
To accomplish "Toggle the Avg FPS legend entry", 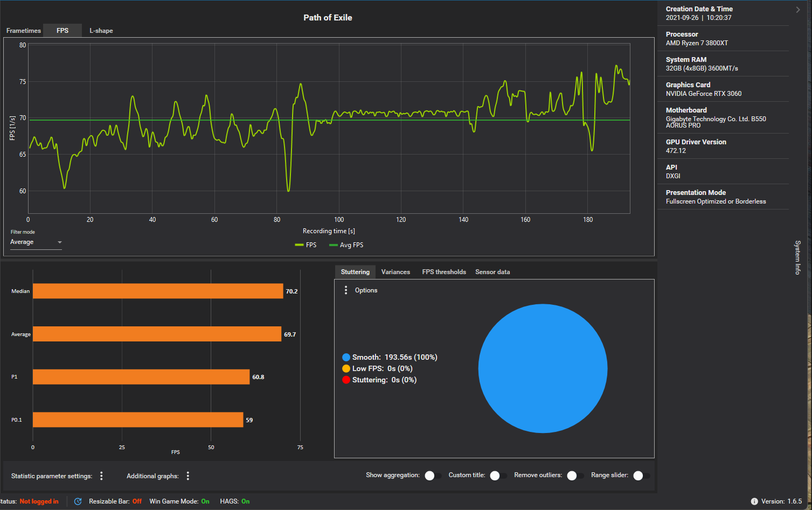I will click(346, 245).
